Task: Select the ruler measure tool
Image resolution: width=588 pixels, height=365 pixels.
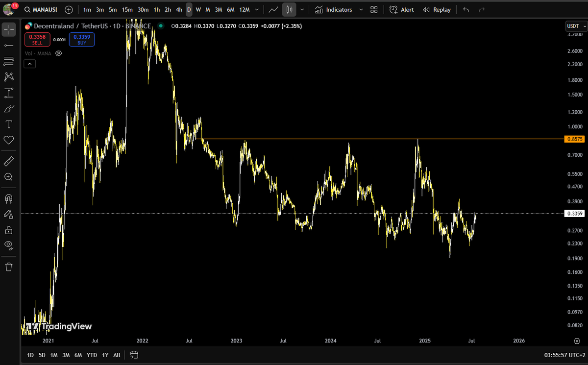Action: point(9,161)
